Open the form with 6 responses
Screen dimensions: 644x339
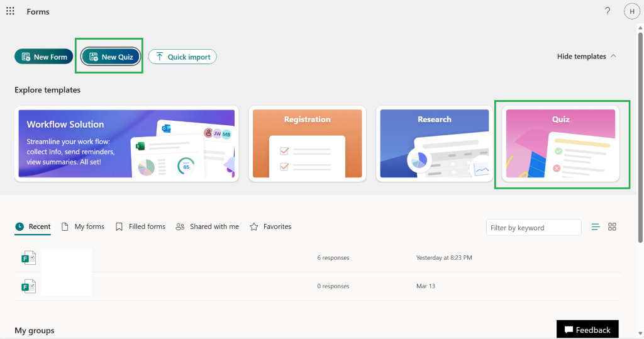[x=317, y=258]
